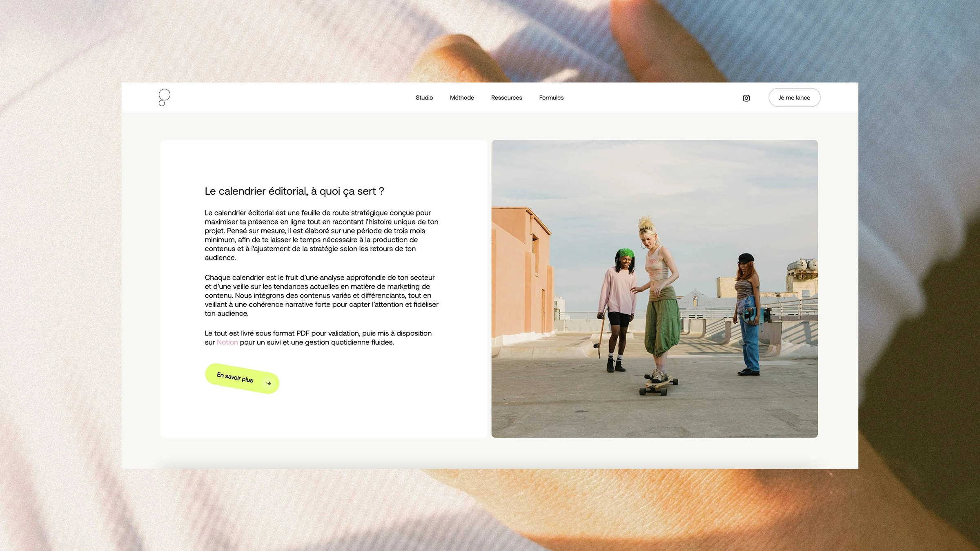Open the Studio menu item

tap(424, 98)
